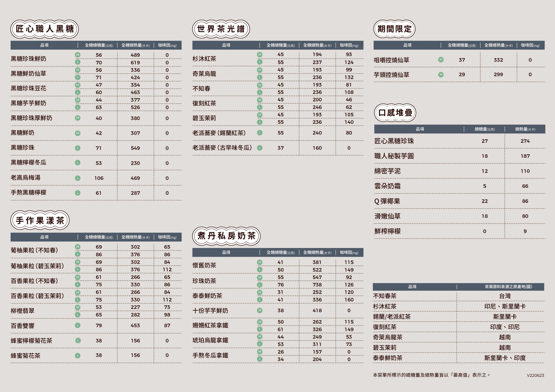Image resolution: width=555 pixels, height=392 pixels.
Task: Click the L badge for 奇萊烏龍
Action: pos(260,77)
